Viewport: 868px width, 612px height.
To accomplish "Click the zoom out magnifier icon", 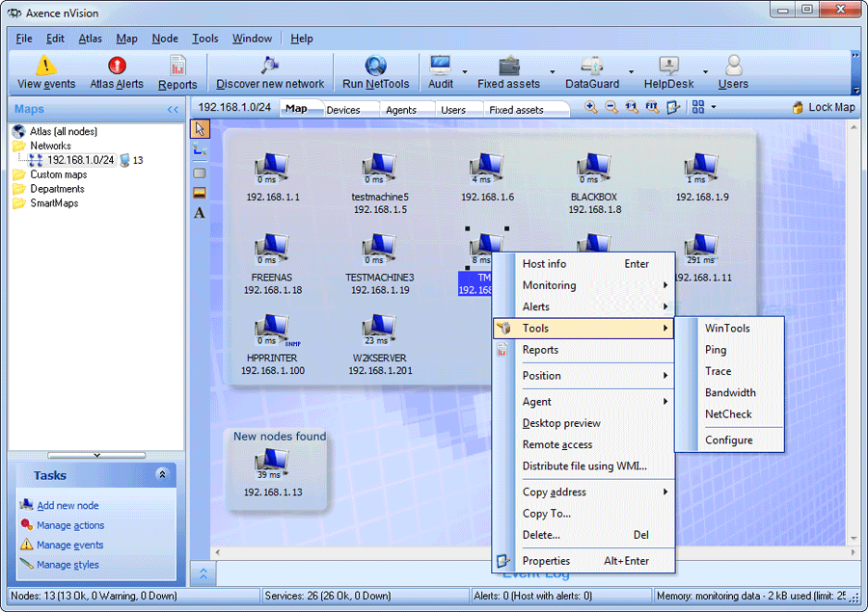I will [611, 108].
